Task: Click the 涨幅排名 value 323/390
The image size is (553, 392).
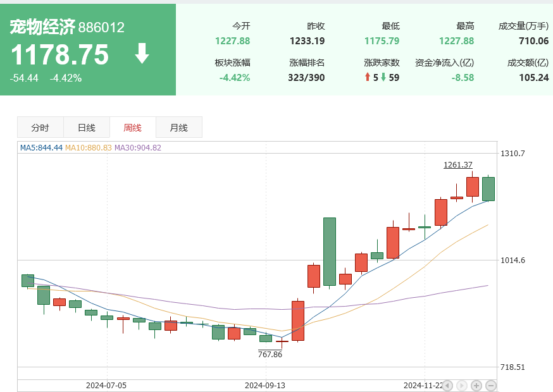Action: 307,78
